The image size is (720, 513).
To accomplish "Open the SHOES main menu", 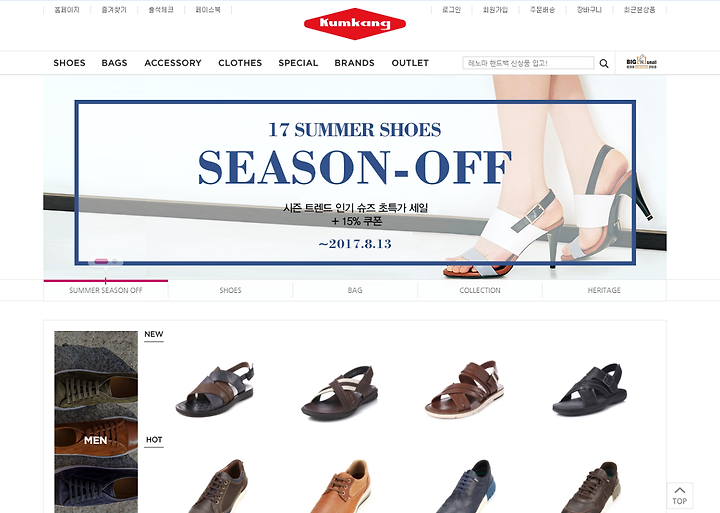I will (x=69, y=63).
